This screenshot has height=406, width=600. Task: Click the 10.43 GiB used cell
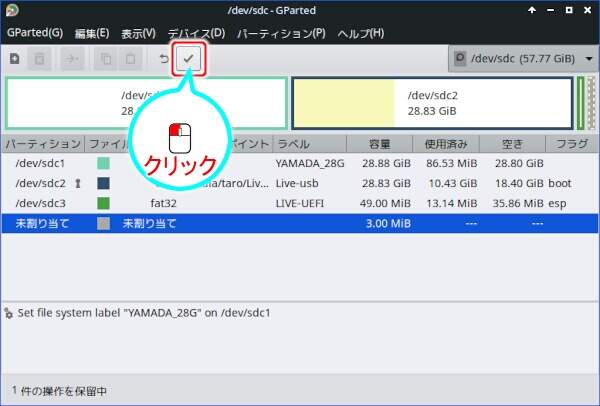click(x=453, y=183)
